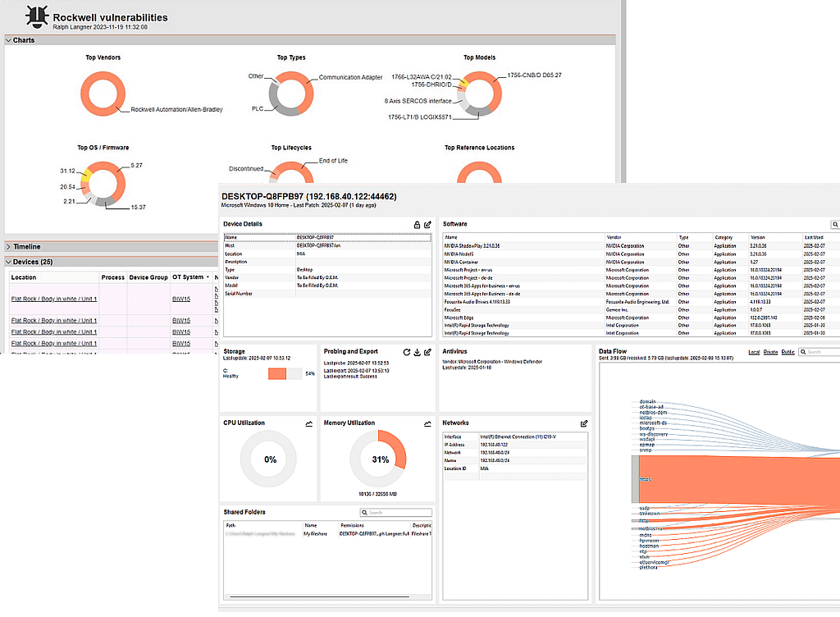Click the Rockwell Automation/Allen-Bradley chart label

(x=176, y=110)
